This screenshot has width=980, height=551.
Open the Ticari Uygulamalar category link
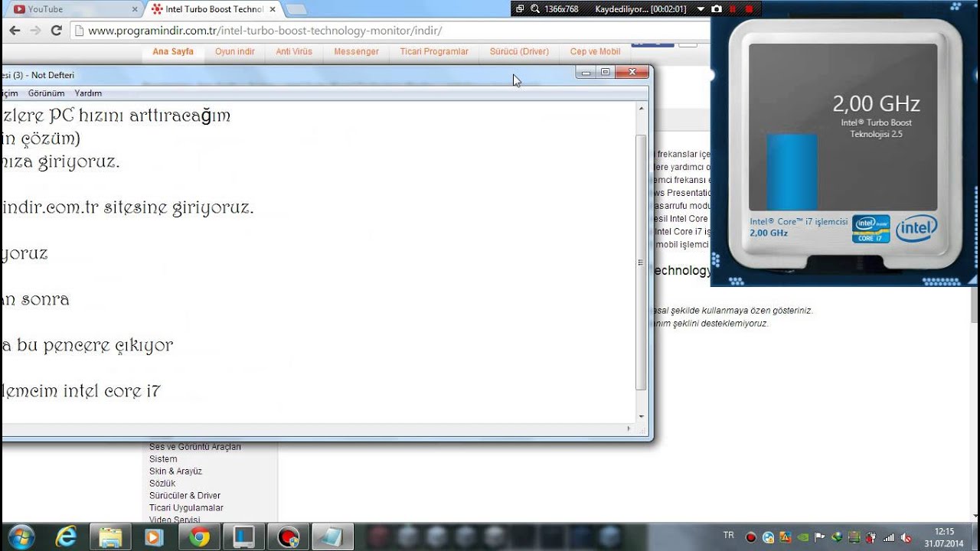tap(186, 508)
